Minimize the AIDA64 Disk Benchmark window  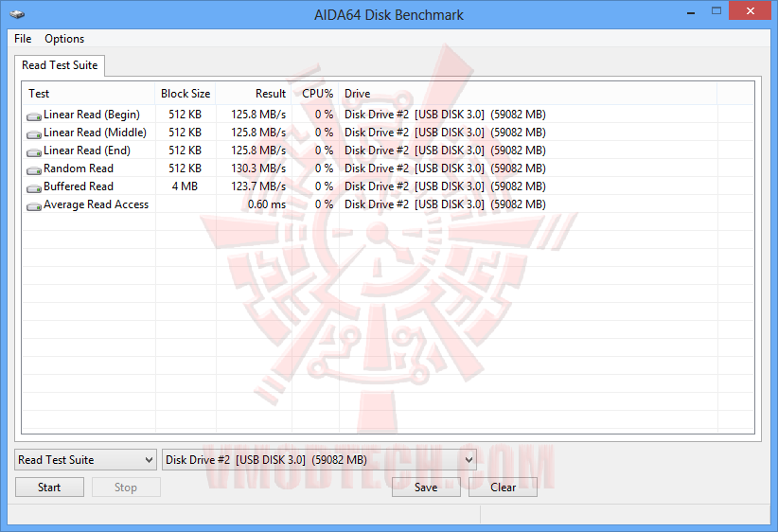tap(691, 12)
